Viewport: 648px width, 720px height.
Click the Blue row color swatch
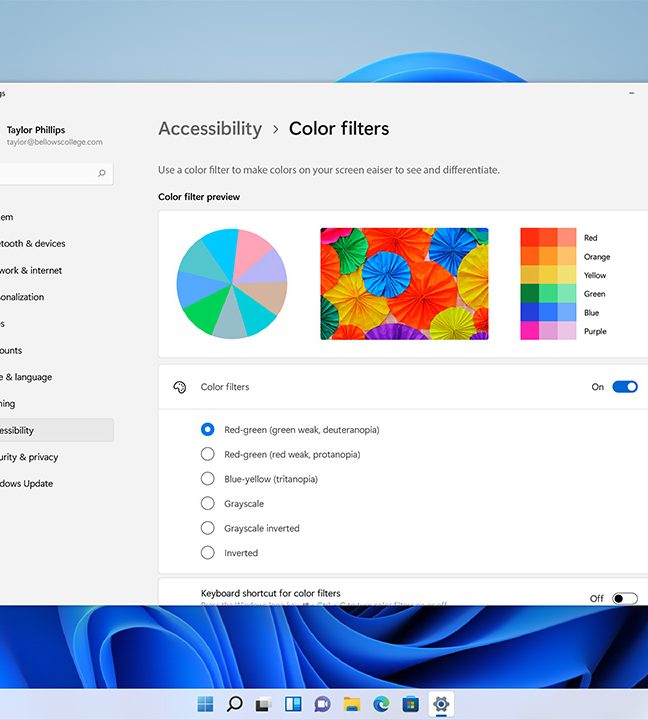(x=548, y=312)
